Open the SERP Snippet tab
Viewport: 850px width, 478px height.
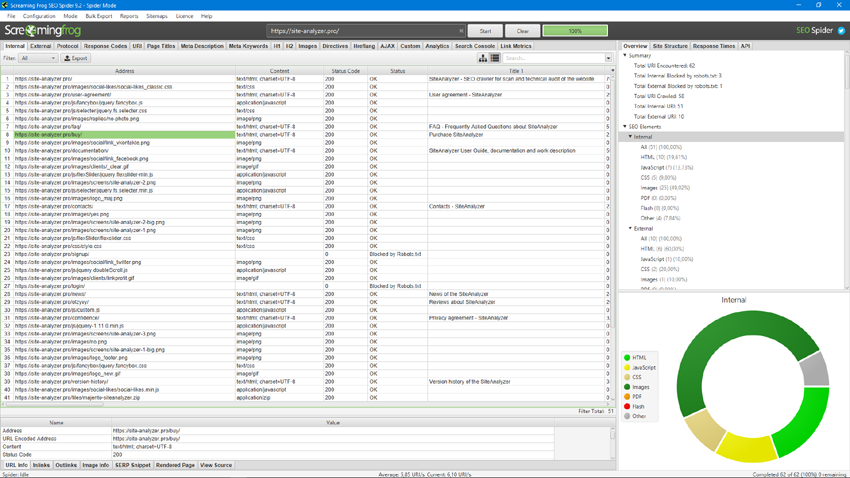[x=133, y=465]
